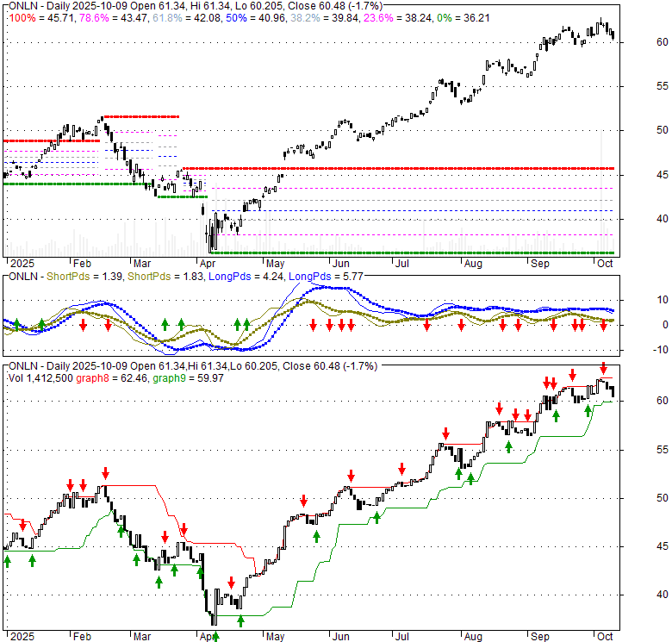Click the 'Jun' label on the bottom chart axis
Screen dimensions: 672x642
tap(340, 637)
